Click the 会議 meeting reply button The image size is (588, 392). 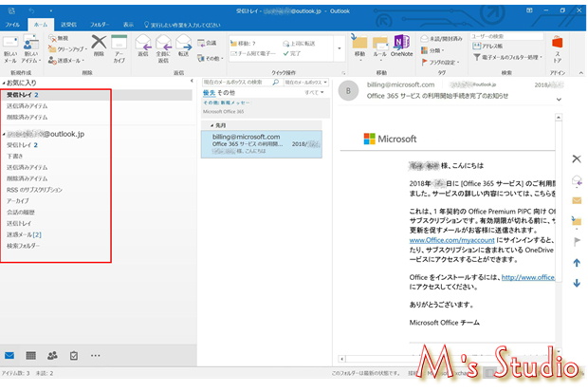(207, 43)
